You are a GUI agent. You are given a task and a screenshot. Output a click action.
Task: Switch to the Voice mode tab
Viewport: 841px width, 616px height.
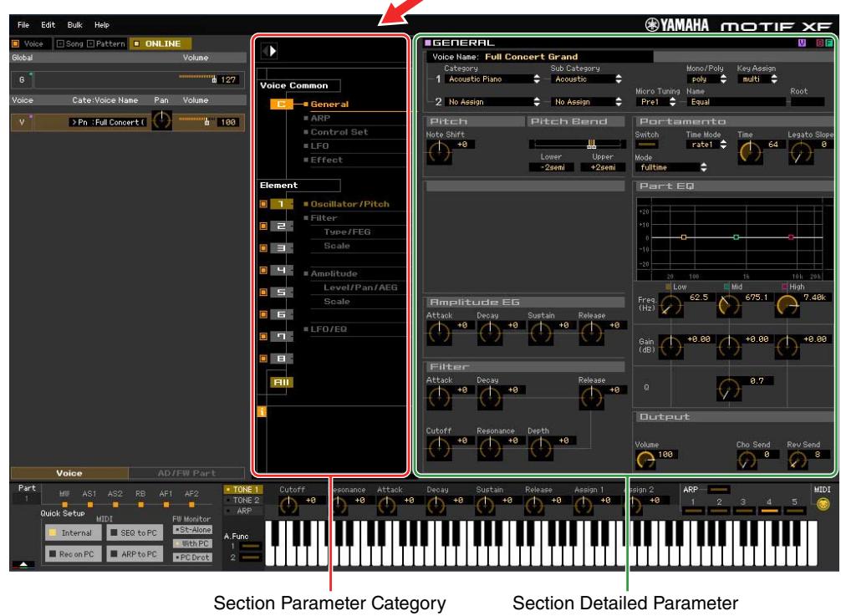[31, 43]
